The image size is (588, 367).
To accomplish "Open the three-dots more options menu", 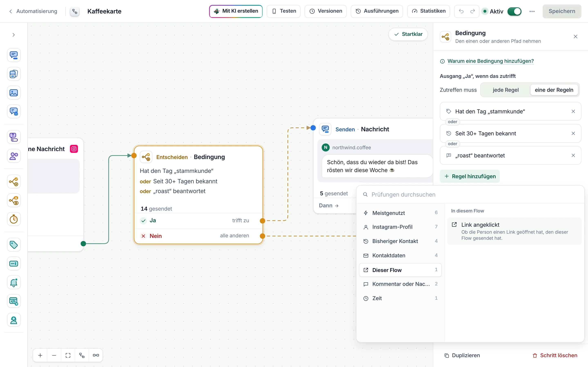I will 532,11.
